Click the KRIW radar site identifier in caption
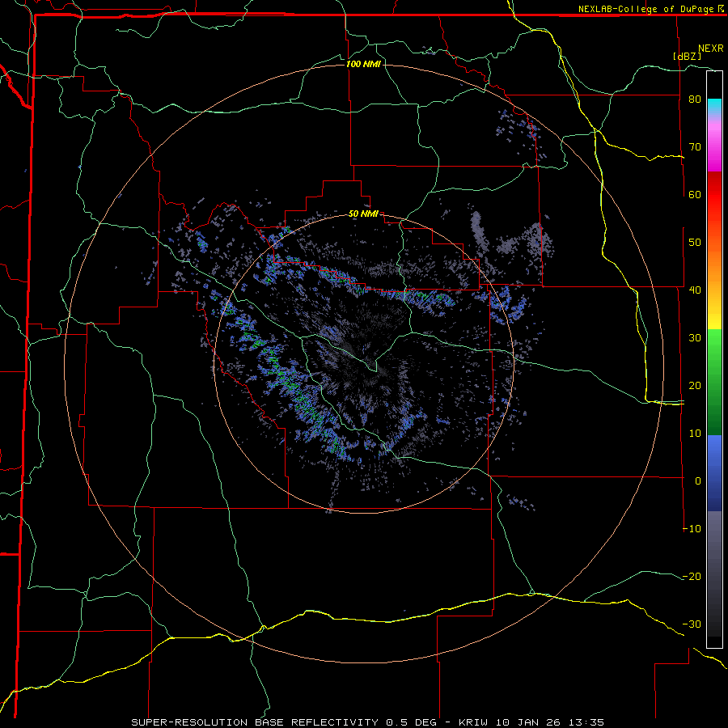728x728 pixels. click(x=475, y=722)
